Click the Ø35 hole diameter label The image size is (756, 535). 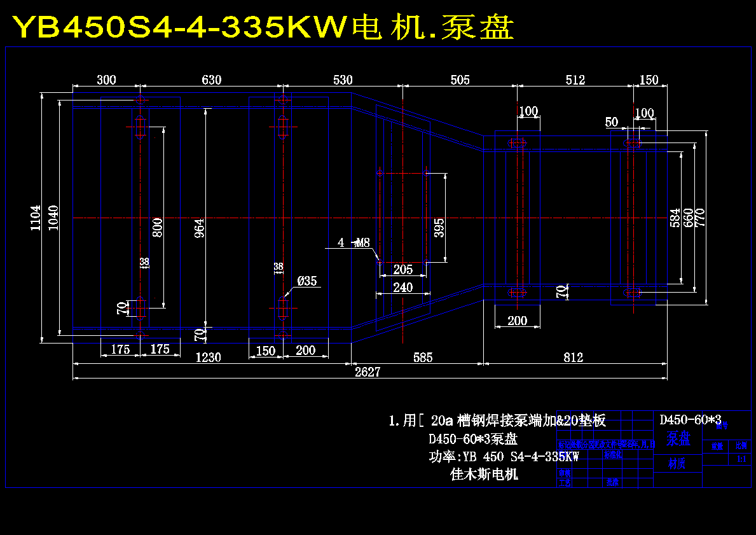(307, 281)
